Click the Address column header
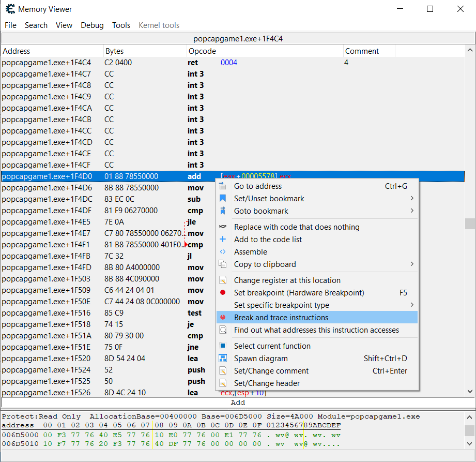The image size is (476, 462). point(52,51)
